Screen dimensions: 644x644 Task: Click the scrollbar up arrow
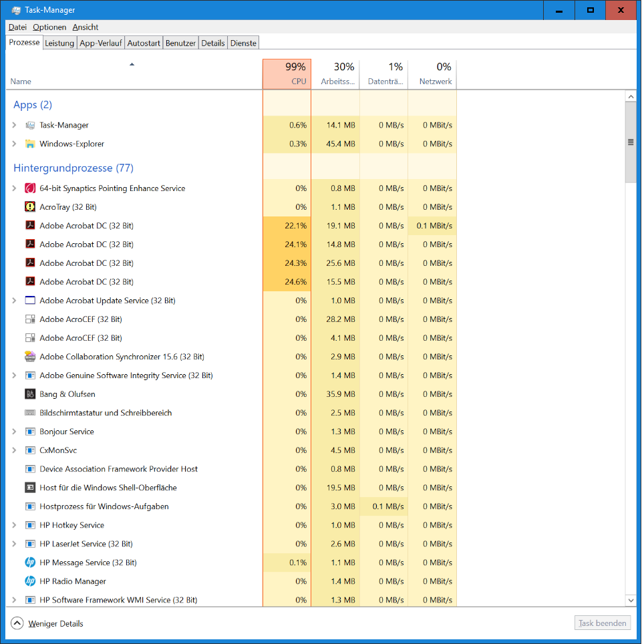click(631, 97)
